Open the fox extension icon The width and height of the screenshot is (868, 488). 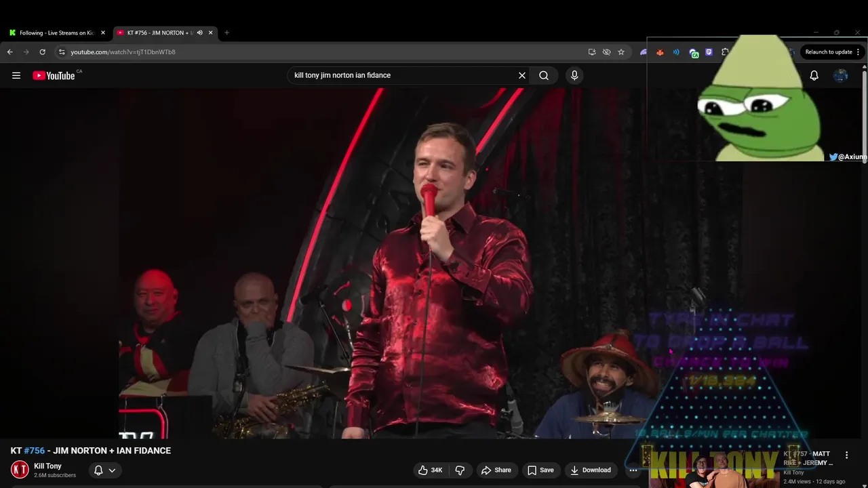(x=660, y=52)
